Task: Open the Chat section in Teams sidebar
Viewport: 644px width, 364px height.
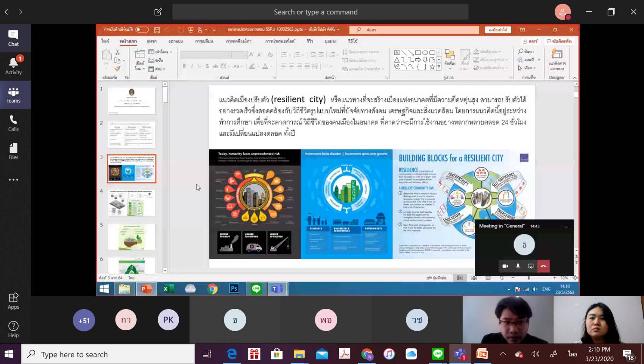Action: point(13,38)
